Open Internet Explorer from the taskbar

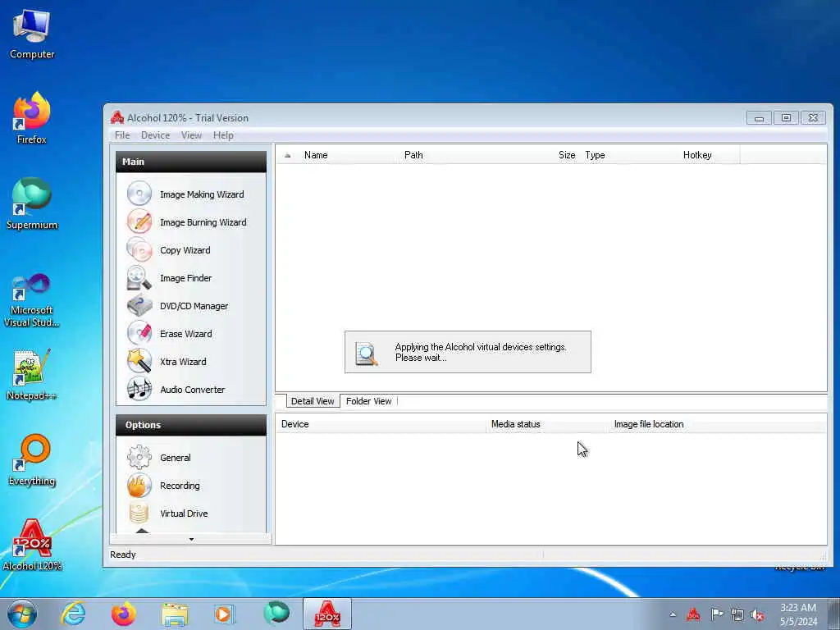[x=73, y=614]
